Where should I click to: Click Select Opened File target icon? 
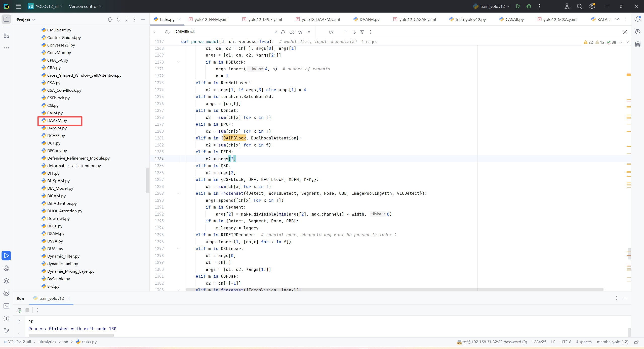coord(110,20)
